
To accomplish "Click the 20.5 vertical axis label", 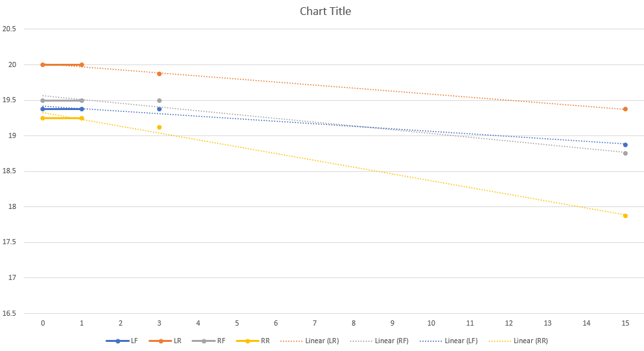I will pyautogui.click(x=9, y=29).
